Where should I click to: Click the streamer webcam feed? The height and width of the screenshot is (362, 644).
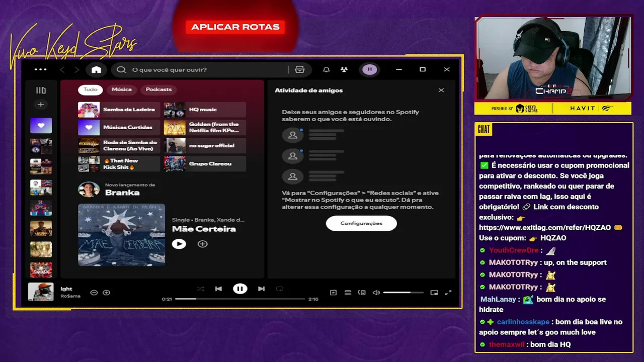(x=553, y=58)
